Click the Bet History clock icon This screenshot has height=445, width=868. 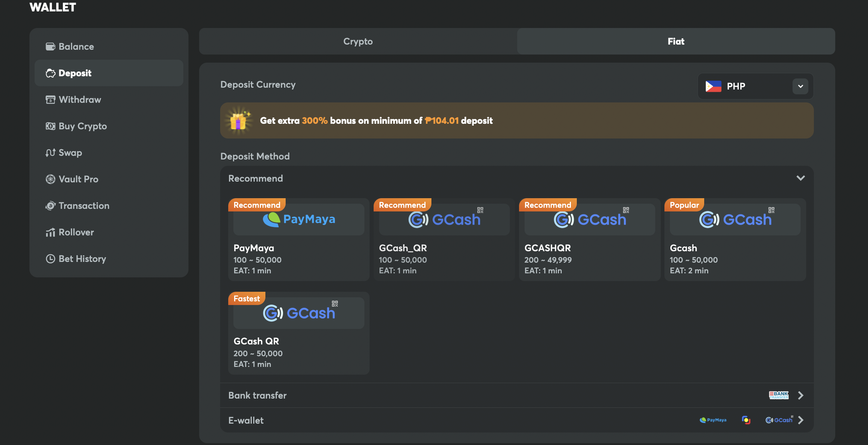click(50, 259)
